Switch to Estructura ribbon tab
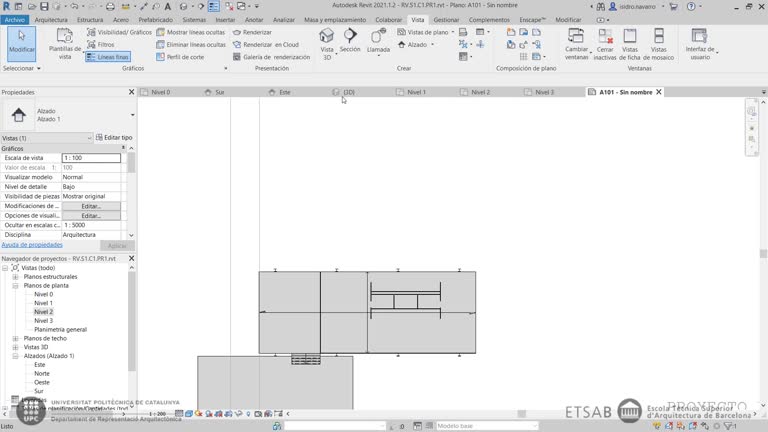The height and width of the screenshot is (432, 768). coord(90,20)
